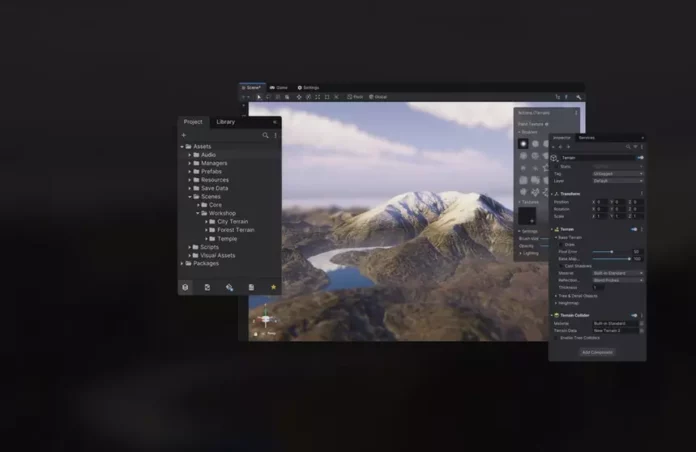Select the first terrain brush thumbnail
Image resolution: width=696 pixels, height=452 pixels.
pos(523,143)
